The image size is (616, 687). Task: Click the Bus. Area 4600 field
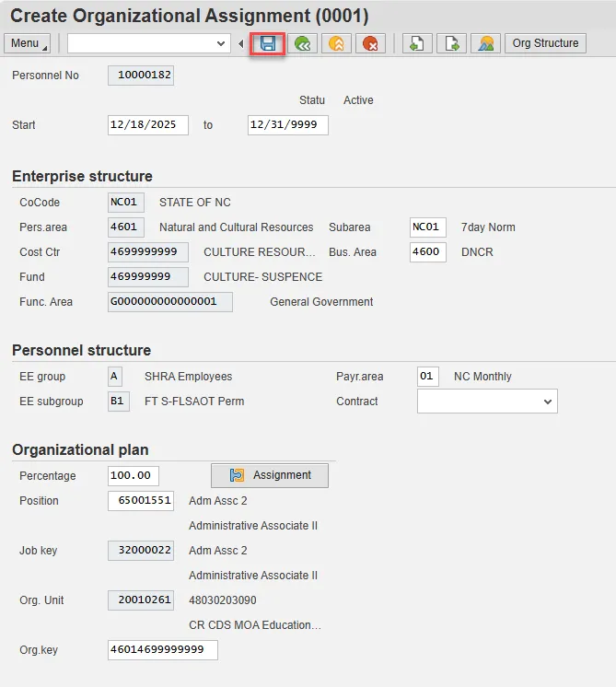coord(427,252)
